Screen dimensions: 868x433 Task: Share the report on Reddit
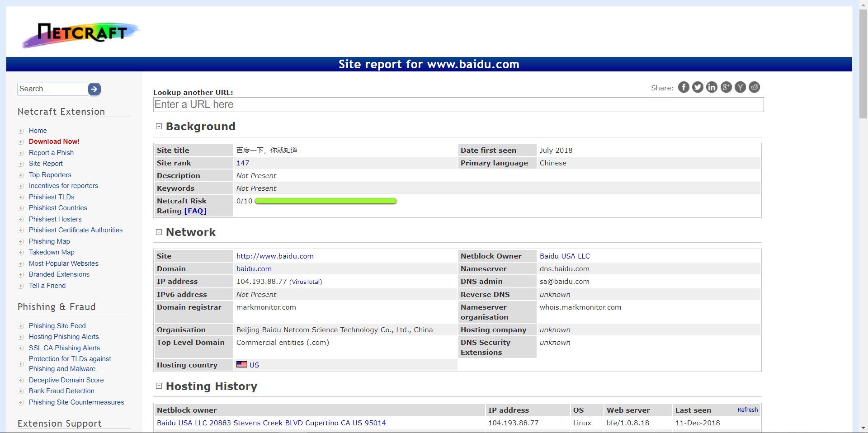coord(754,87)
